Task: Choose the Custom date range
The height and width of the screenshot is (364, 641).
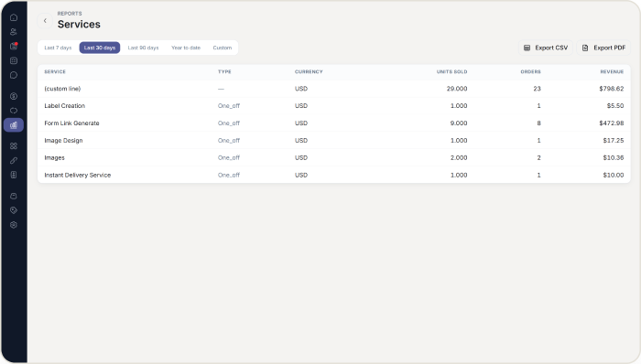Action: tap(223, 48)
